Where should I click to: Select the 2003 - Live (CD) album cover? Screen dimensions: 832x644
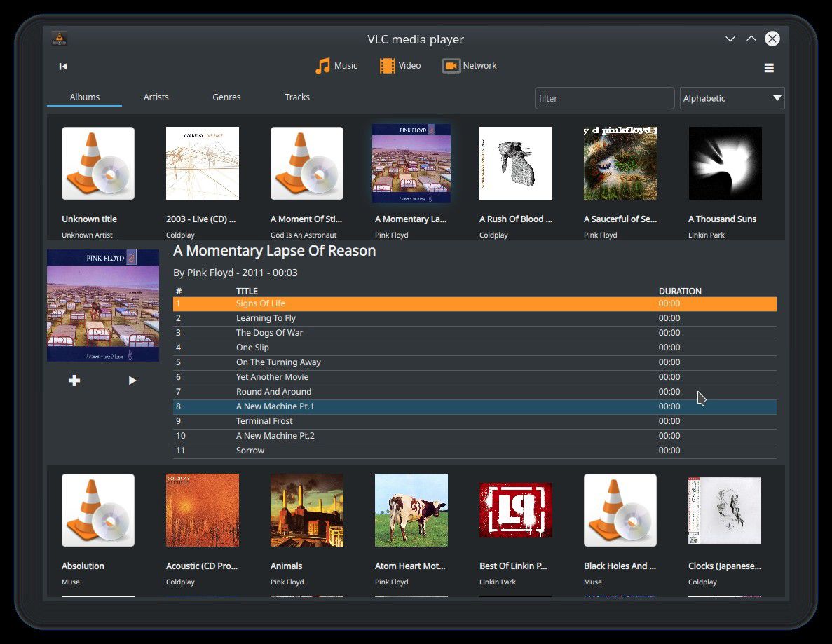(203, 163)
